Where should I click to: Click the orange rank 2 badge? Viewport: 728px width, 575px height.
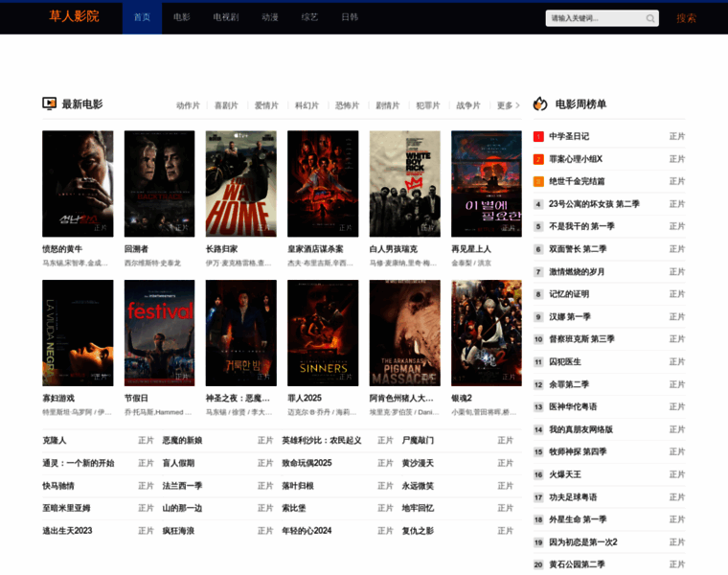538,159
